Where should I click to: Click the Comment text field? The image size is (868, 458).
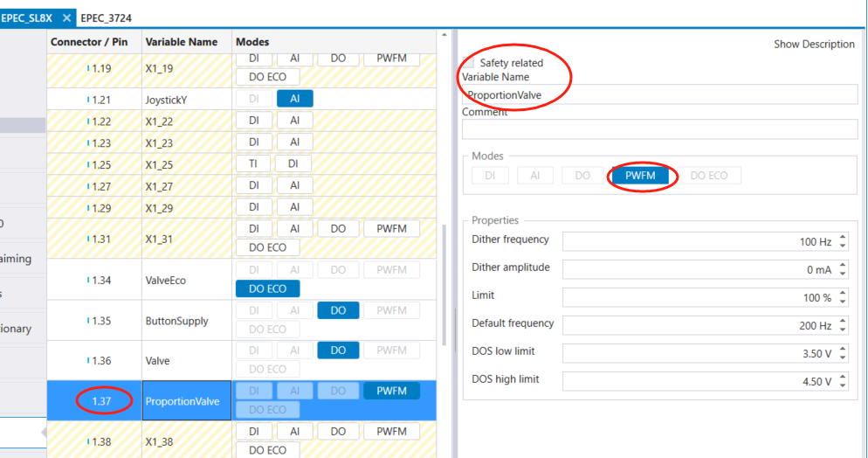[x=659, y=129]
